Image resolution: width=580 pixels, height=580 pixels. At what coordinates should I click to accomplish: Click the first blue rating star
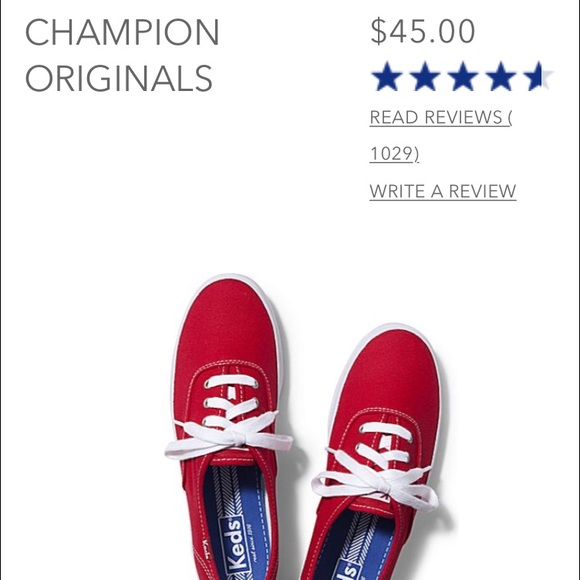point(387,77)
